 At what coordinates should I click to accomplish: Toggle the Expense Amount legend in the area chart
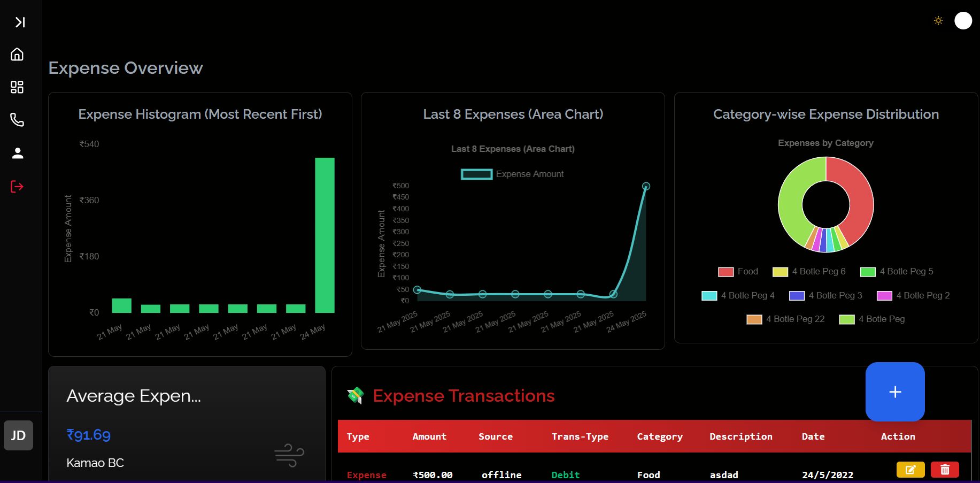pos(512,174)
